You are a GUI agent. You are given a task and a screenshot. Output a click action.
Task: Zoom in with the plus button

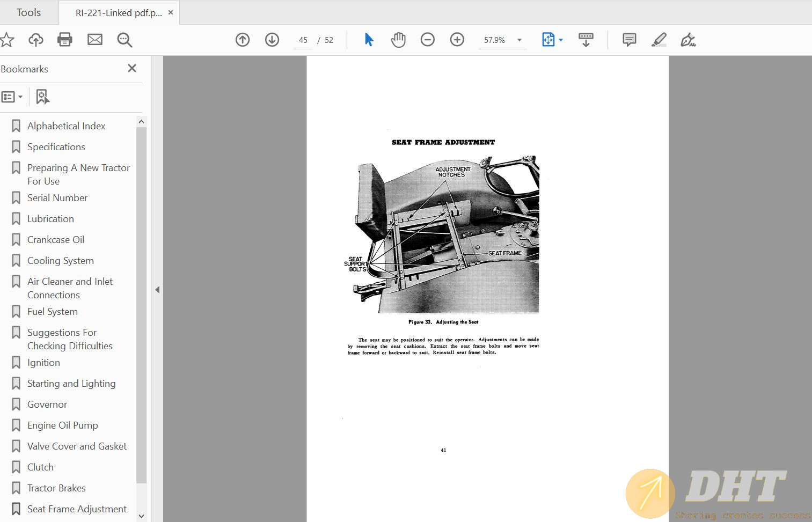click(x=457, y=40)
